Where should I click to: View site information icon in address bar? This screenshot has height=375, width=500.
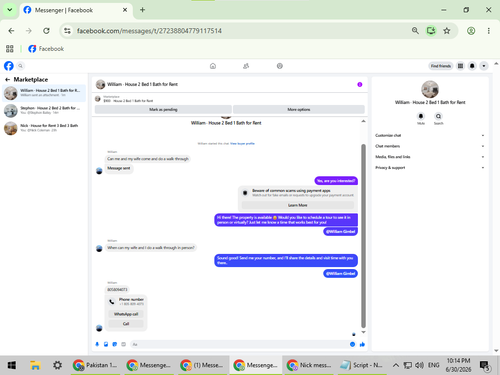[67, 31]
